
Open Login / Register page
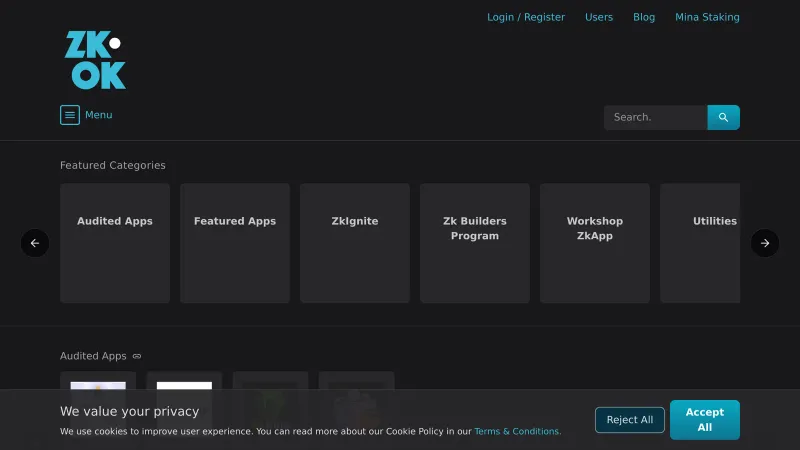(x=526, y=17)
